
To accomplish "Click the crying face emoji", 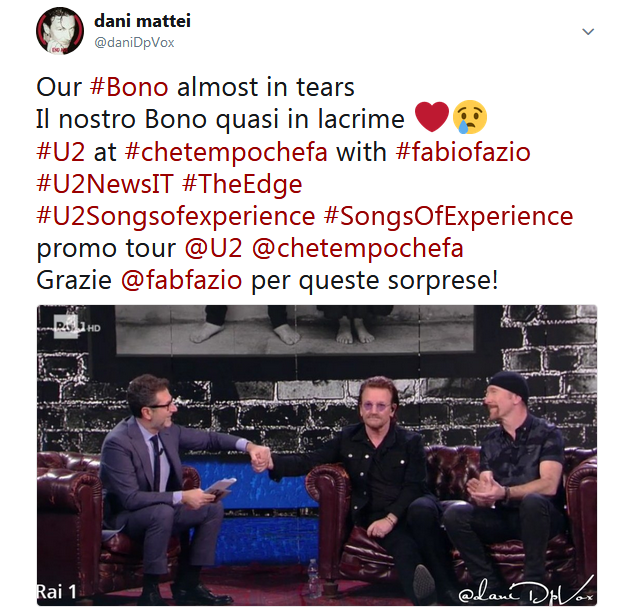I will tap(470, 117).
